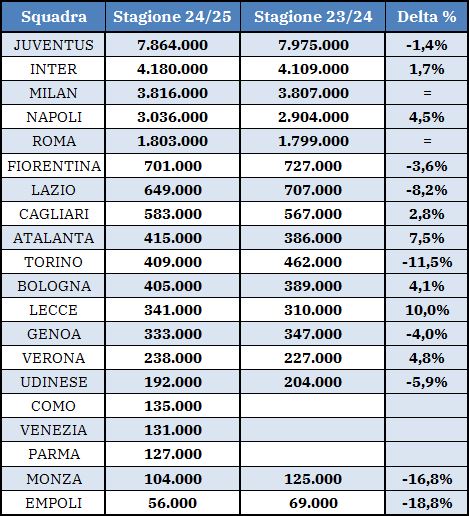Image resolution: width=469 pixels, height=516 pixels.
Task: Select the empty 23/24 cell for COMO
Action: point(313,406)
